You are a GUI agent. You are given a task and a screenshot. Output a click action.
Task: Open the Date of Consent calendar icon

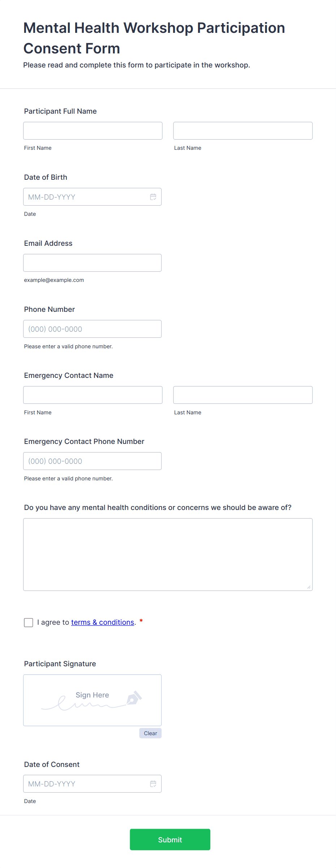[x=153, y=784]
